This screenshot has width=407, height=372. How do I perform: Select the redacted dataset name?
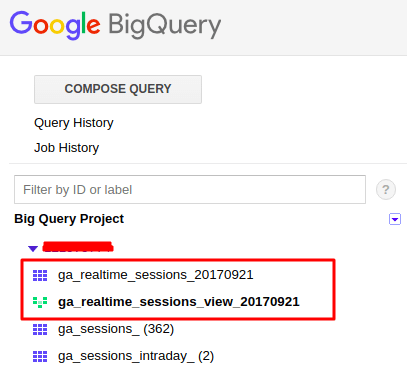click(x=78, y=247)
